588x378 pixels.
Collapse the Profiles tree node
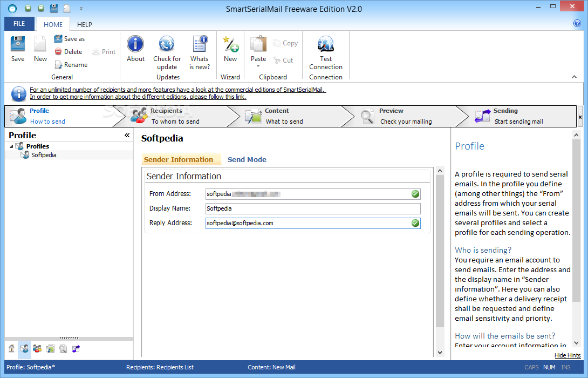pyautogui.click(x=11, y=146)
